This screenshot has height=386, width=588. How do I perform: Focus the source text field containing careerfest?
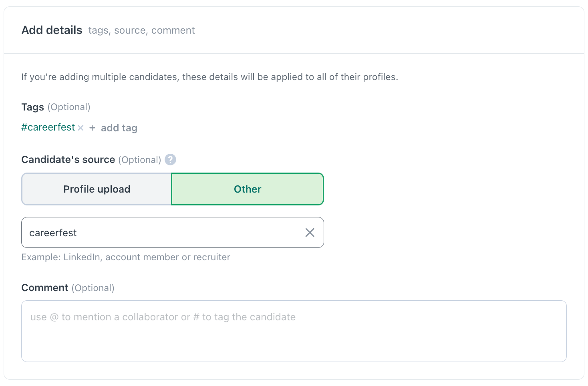point(173,233)
